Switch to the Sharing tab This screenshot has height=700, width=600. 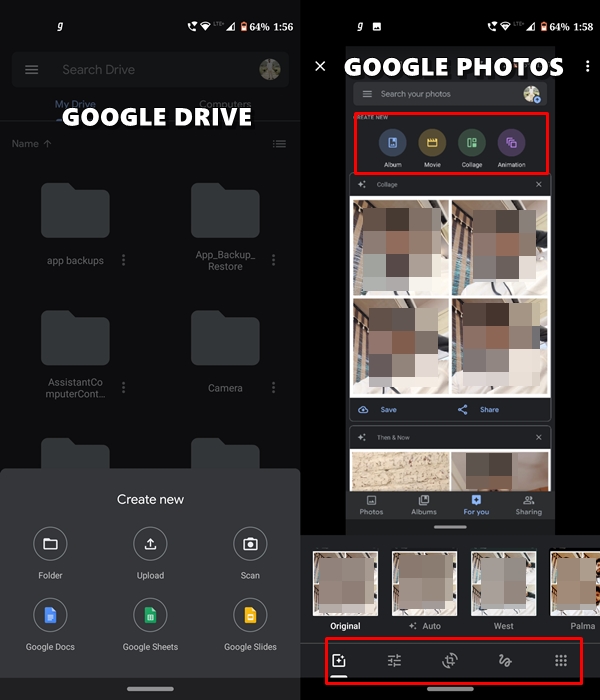(529, 505)
